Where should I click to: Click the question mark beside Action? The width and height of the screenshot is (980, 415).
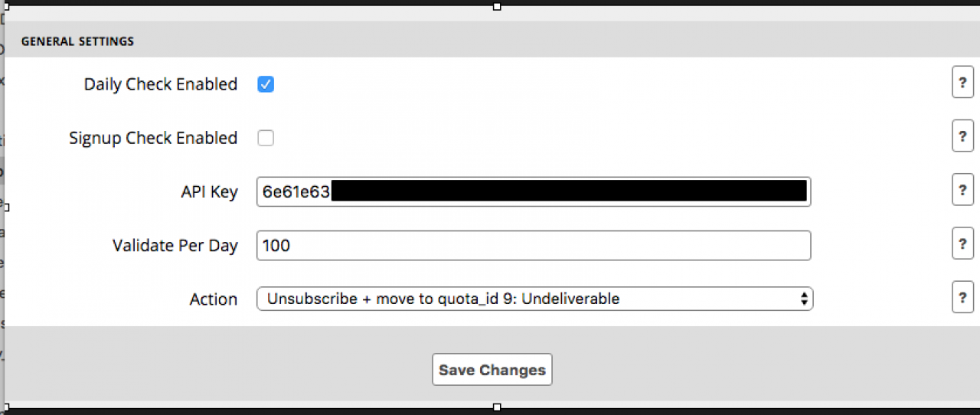(x=962, y=297)
